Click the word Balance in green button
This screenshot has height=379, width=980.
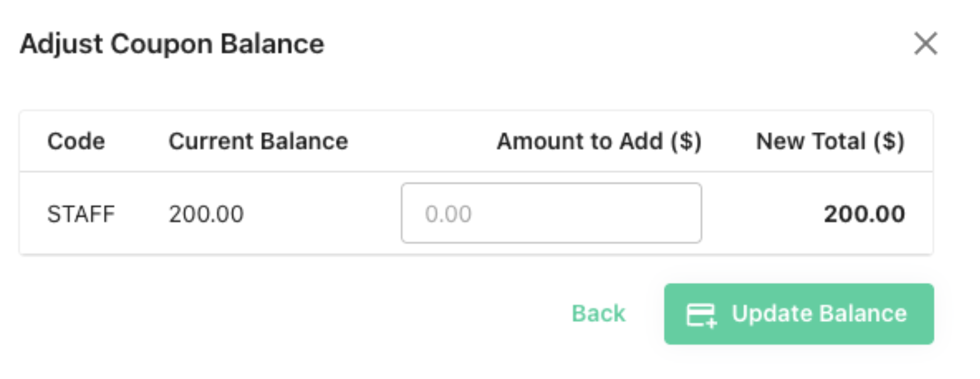click(863, 314)
